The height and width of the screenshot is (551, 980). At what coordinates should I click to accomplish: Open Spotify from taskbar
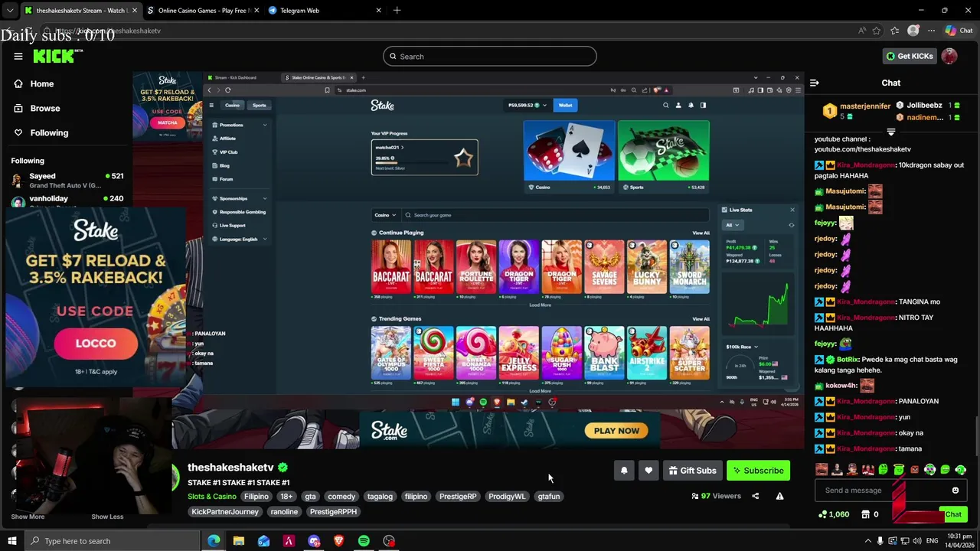[364, 541]
